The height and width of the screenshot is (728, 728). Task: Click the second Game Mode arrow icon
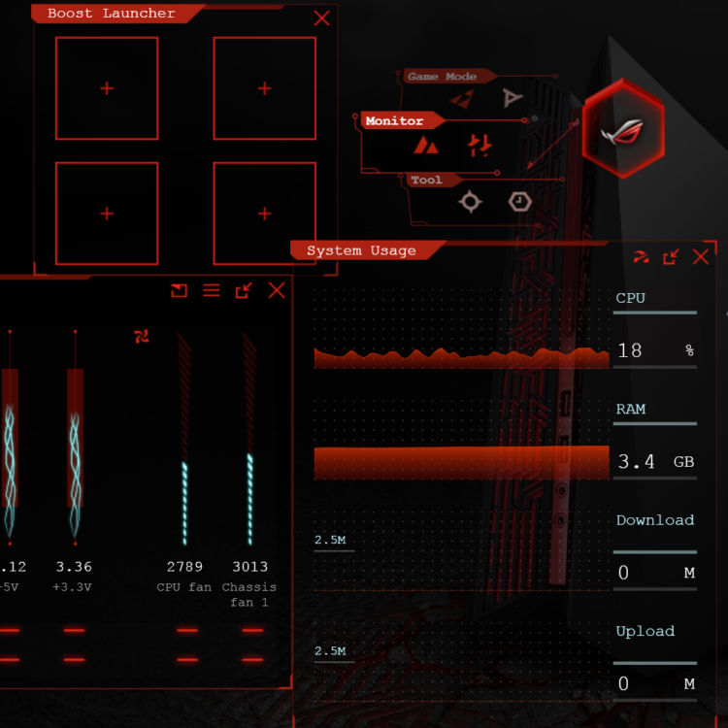(512, 98)
